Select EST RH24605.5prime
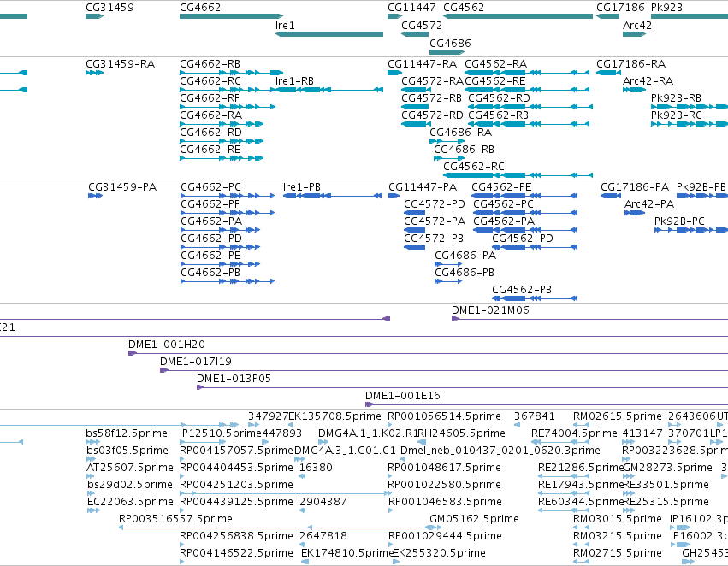 (x=422, y=442)
